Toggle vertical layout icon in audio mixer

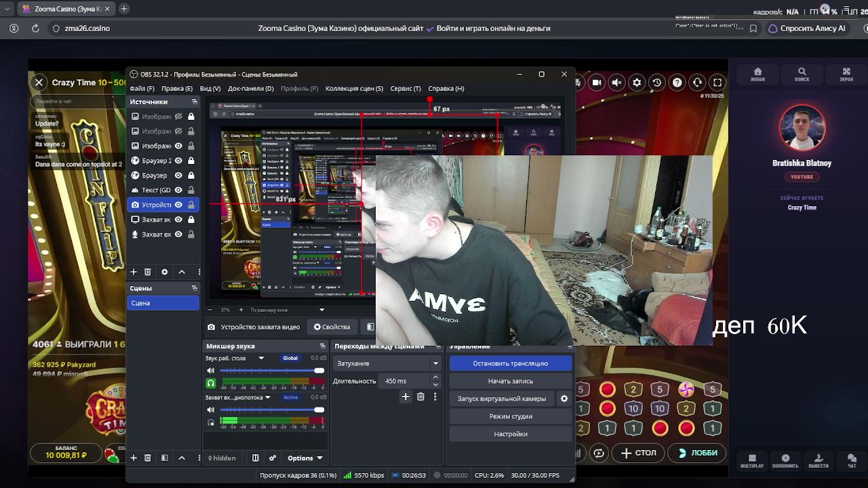256,458
